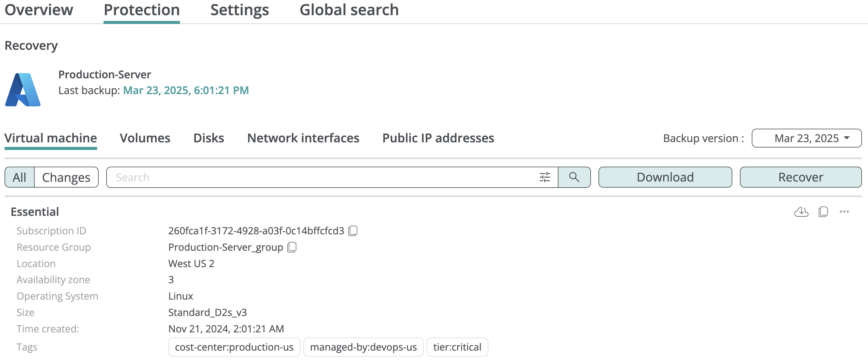Select the All filter toggle
Image resolution: width=868 pixels, height=360 pixels.
point(19,177)
